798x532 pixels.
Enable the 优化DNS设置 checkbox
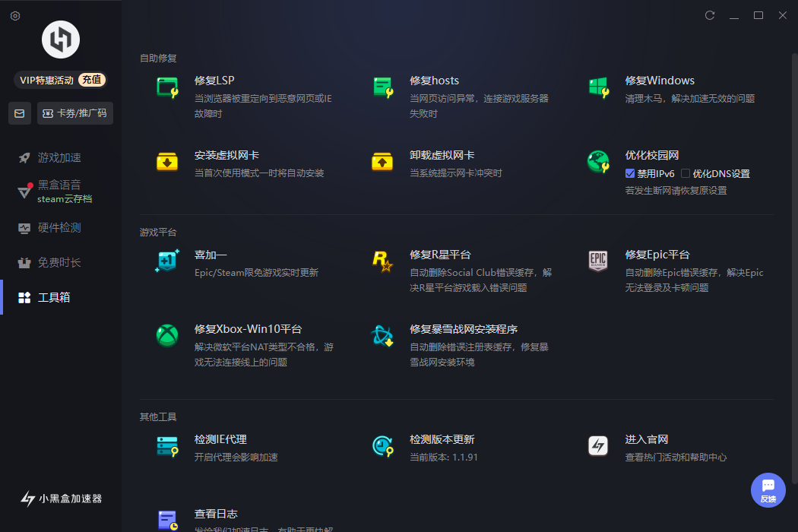[x=686, y=173]
